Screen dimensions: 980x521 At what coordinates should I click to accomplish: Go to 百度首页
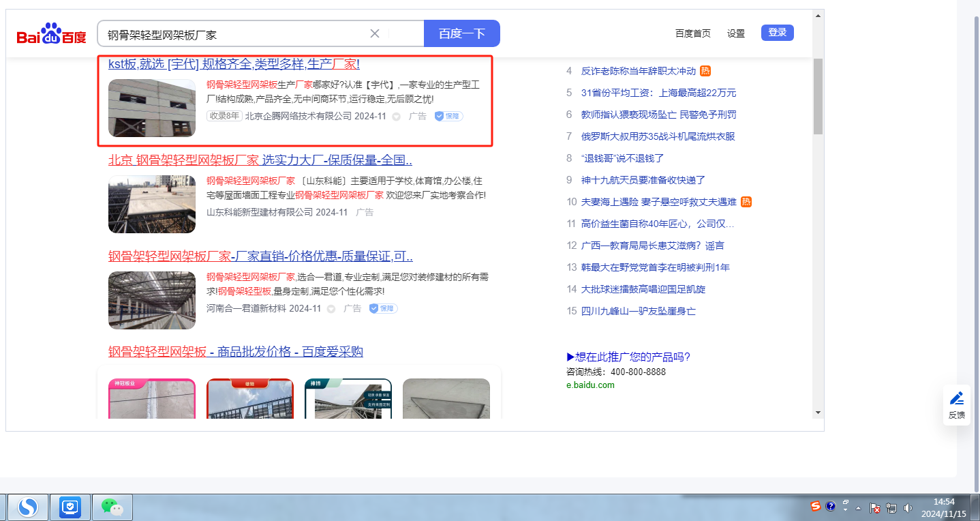pos(693,33)
